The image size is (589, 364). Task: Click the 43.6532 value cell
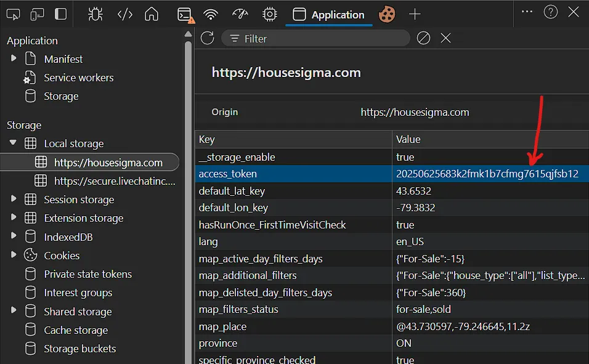(490, 191)
